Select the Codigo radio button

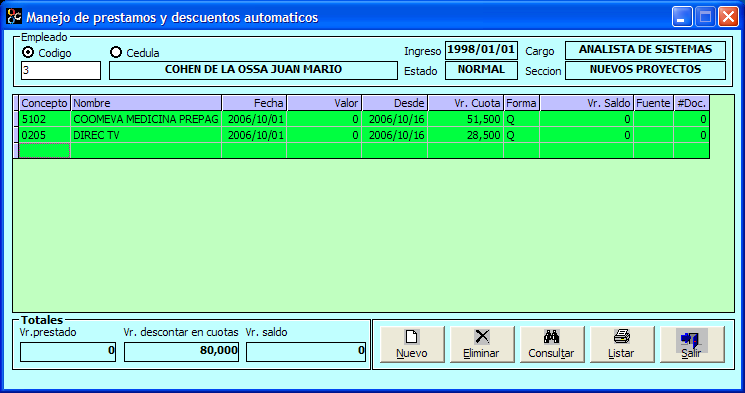click(x=28, y=52)
